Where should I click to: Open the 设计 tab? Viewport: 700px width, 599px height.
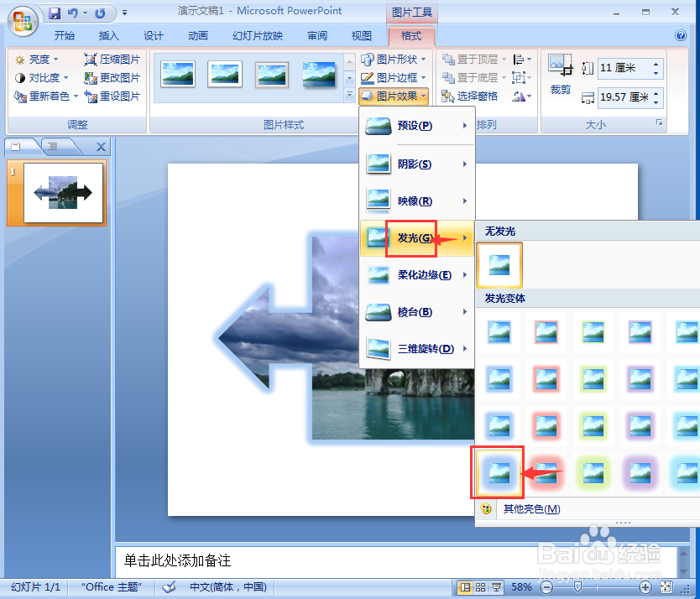(x=153, y=36)
